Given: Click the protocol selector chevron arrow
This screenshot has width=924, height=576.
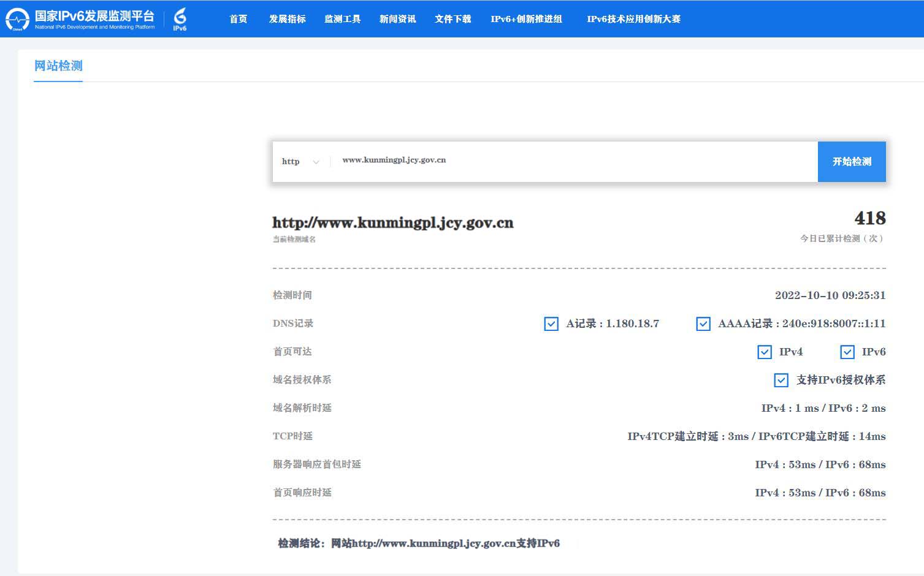Looking at the screenshot, I should click(x=316, y=162).
